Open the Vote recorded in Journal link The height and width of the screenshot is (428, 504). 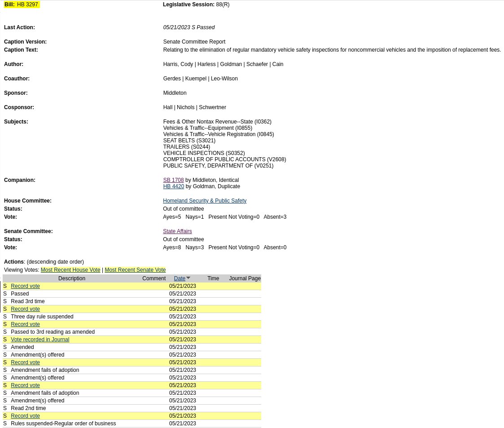click(40, 340)
